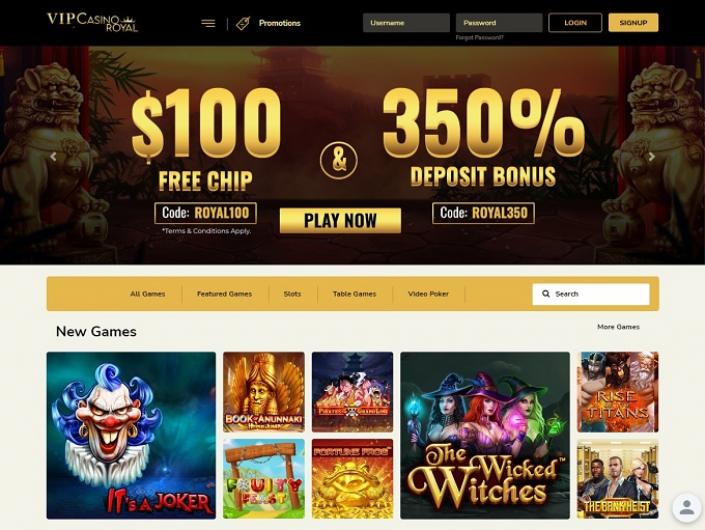Click the search magnifier icon
The image size is (705, 530).
pyautogui.click(x=546, y=294)
